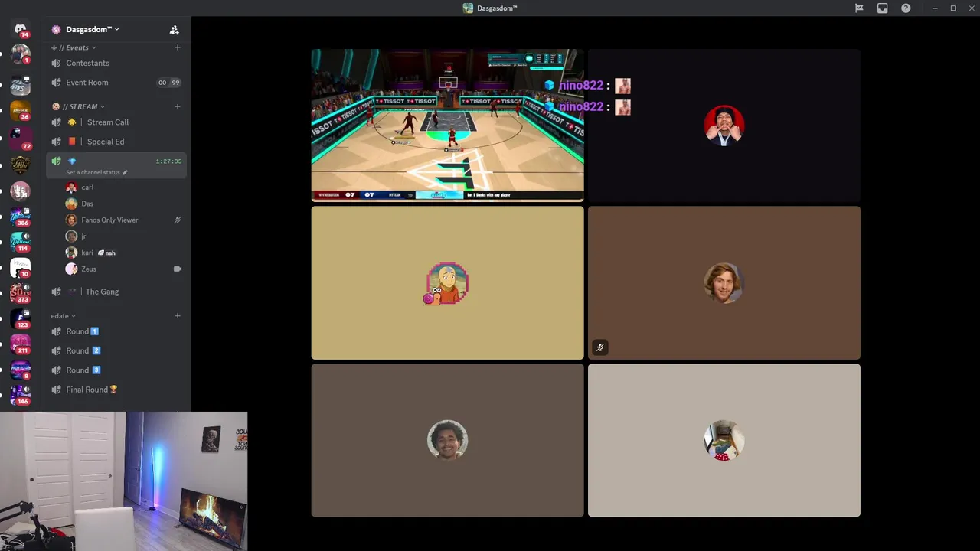Open the server icon with badge 123
Viewport: 980px width, 551px height.
tap(21, 319)
